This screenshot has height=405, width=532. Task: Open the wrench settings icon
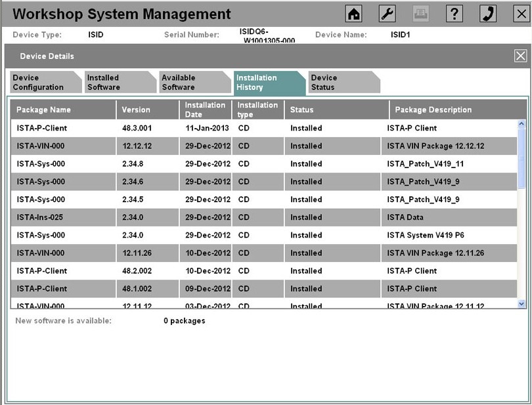tap(388, 14)
